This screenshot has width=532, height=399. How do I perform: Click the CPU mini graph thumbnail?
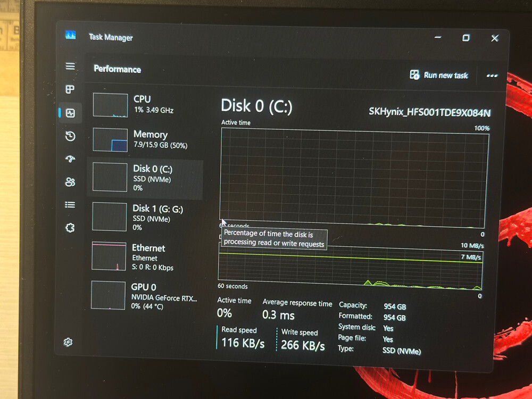point(110,105)
